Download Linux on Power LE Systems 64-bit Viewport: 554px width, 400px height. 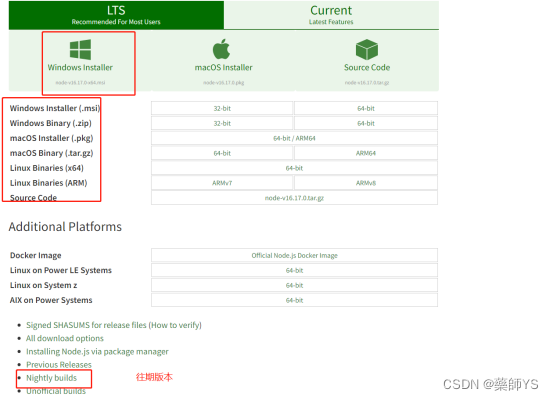[294, 270]
